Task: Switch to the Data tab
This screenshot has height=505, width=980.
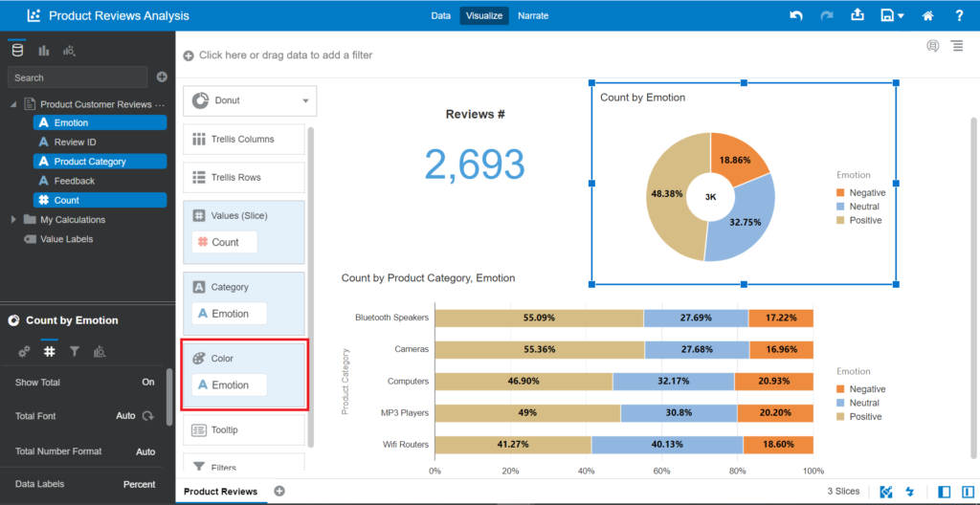Action: pos(440,15)
